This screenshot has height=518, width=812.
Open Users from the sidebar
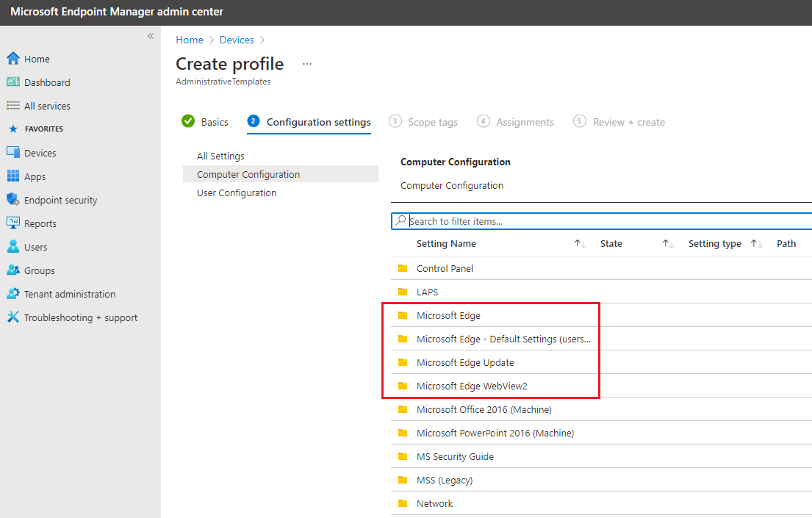36,247
